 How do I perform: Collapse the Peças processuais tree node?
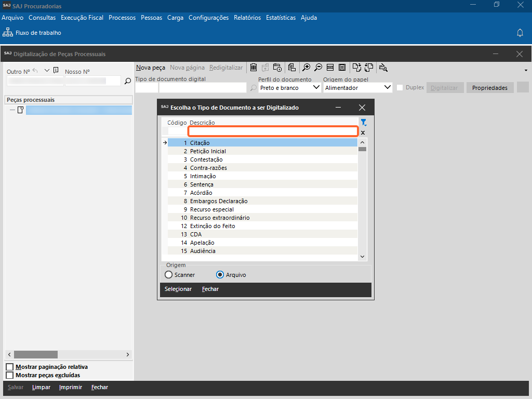[x=12, y=110]
